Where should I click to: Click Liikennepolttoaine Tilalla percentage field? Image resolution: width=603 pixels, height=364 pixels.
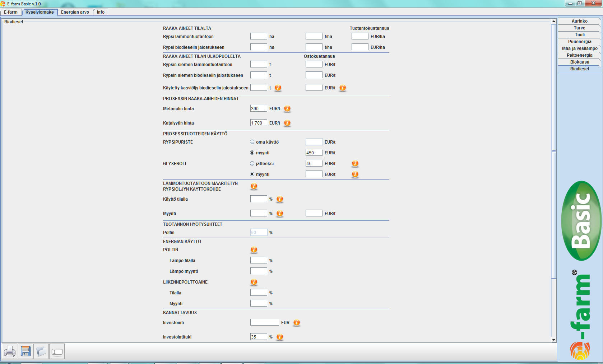(x=259, y=293)
